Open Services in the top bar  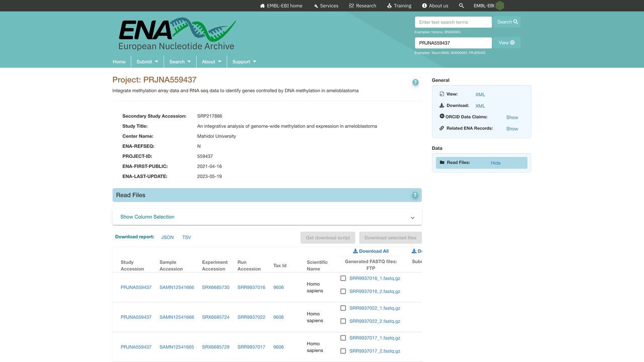point(326,6)
